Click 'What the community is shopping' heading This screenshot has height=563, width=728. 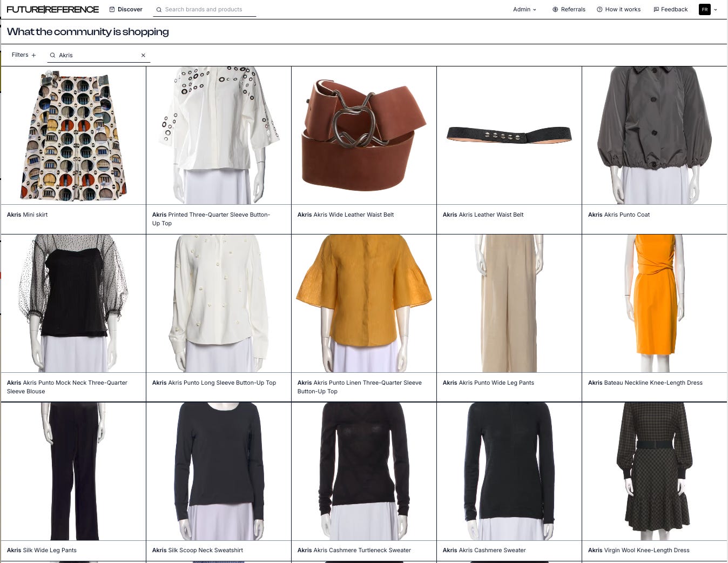coord(88,32)
